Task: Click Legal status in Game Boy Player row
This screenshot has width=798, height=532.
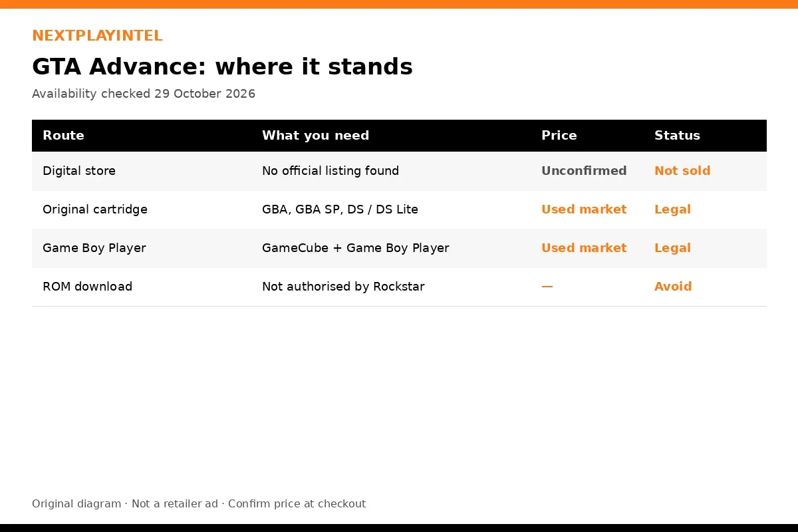Action: click(x=672, y=248)
